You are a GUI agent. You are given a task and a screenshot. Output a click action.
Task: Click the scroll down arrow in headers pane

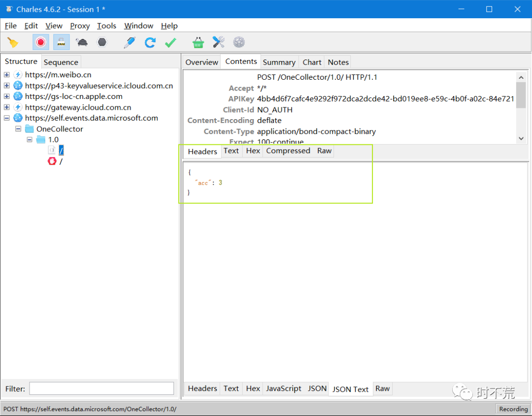pos(521,138)
